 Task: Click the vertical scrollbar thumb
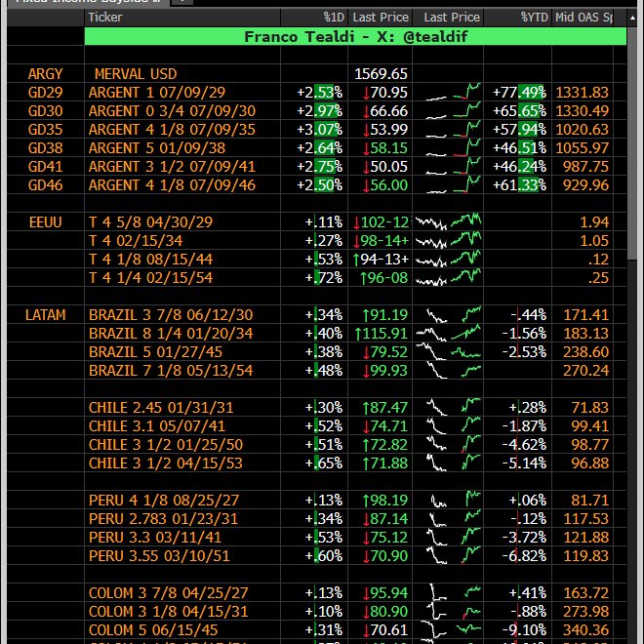coord(632,142)
